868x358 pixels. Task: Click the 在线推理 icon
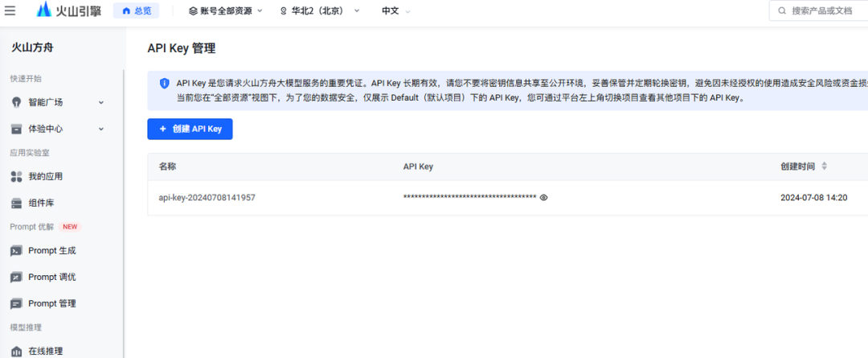click(17, 352)
